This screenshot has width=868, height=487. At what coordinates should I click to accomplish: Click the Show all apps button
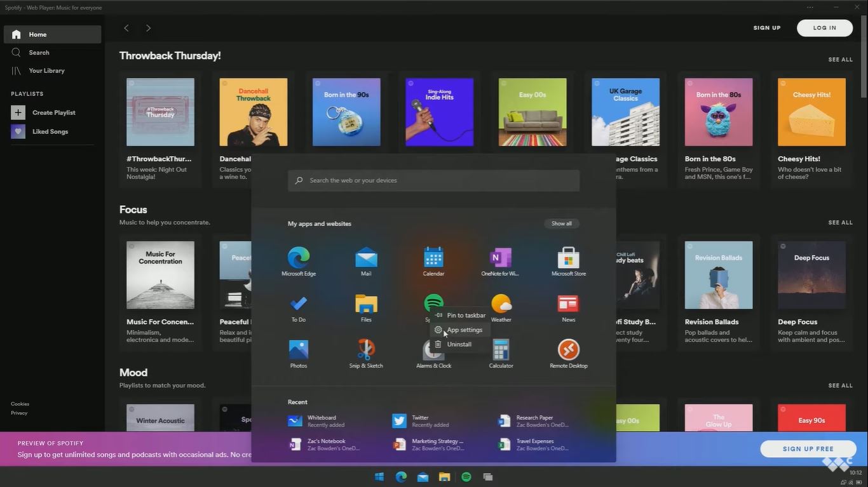click(x=561, y=223)
